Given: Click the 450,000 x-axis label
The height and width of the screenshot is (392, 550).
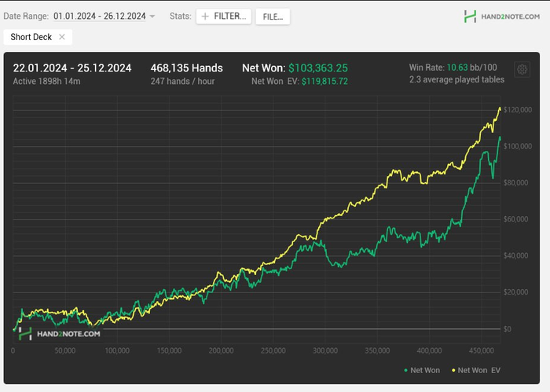Looking at the screenshot, I should coord(481,350).
